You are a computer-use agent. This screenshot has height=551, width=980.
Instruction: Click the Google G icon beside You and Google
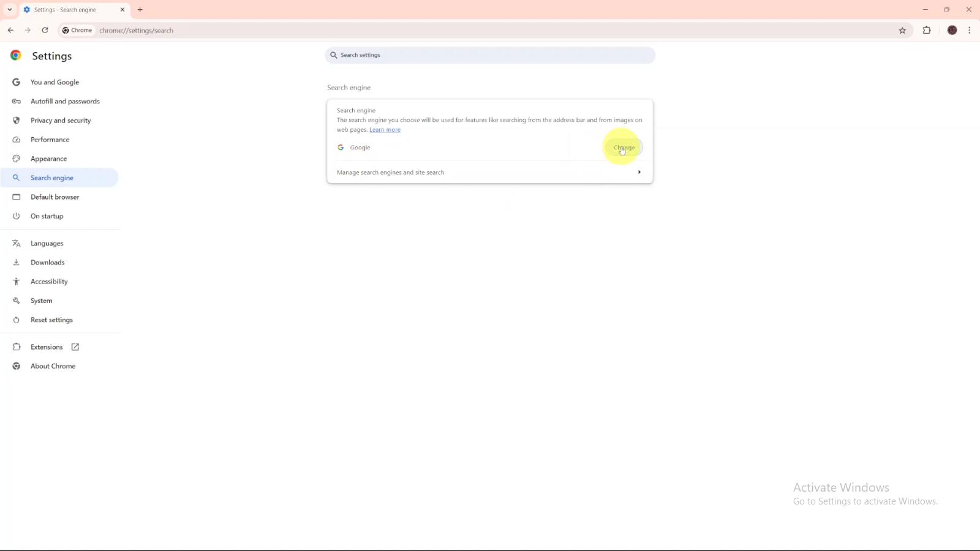click(x=17, y=82)
